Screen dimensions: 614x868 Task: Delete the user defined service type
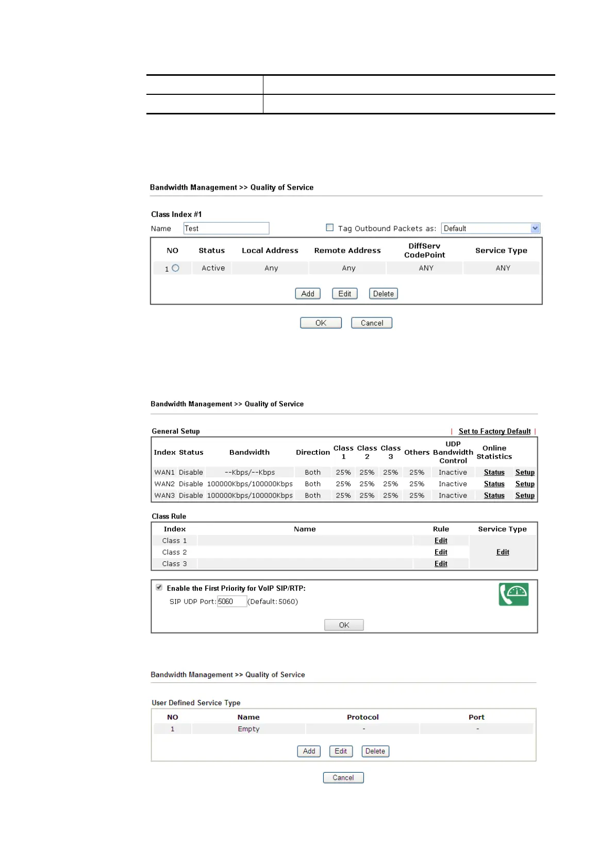tap(375, 751)
